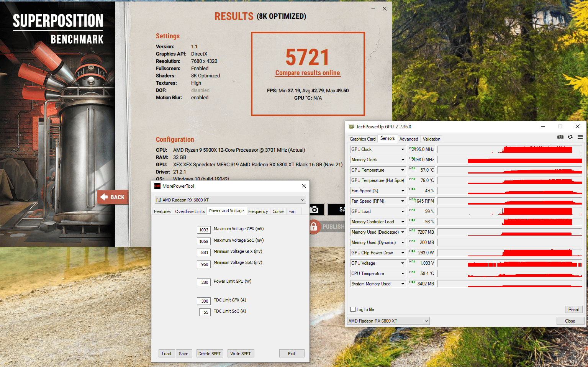
Task: Click the 5721 benchmark score
Action: click(x=307, y=57)
